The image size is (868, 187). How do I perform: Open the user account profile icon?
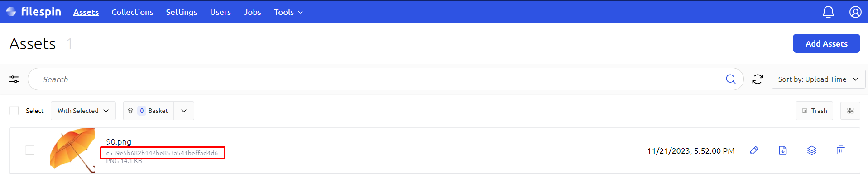click(x=855, y=12)
